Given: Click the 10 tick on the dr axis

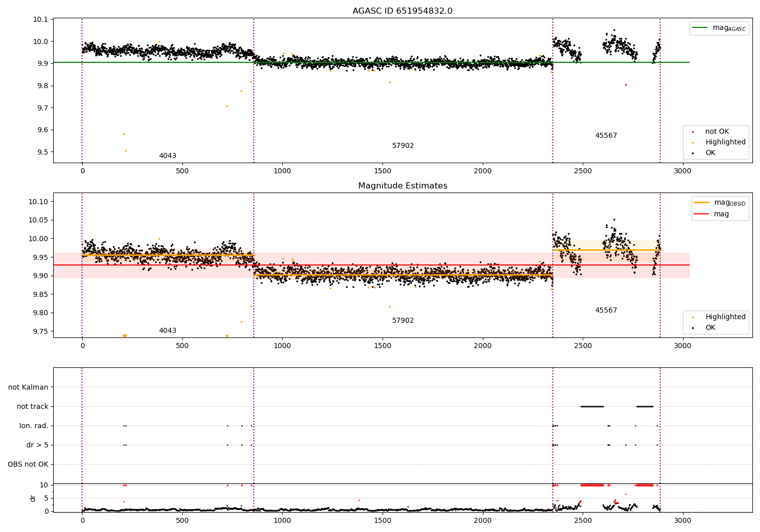Looking at the screenshot, I should click(x=44, y=485).
